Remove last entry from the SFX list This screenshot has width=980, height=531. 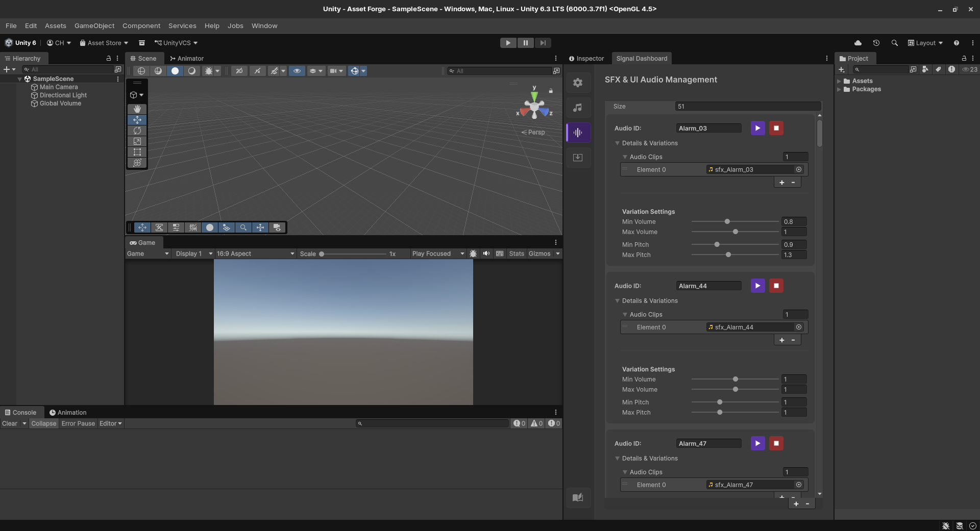click(x=807, y=504)
